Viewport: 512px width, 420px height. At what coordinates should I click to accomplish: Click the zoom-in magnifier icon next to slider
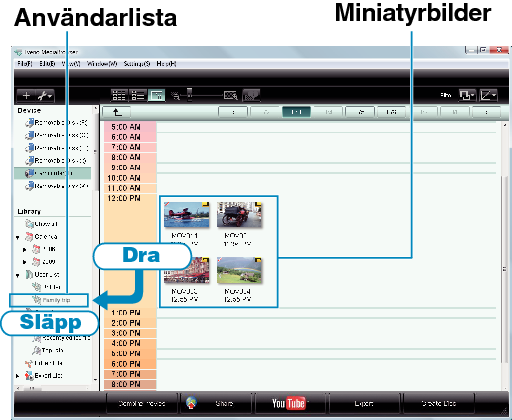(x=231, y=96)
